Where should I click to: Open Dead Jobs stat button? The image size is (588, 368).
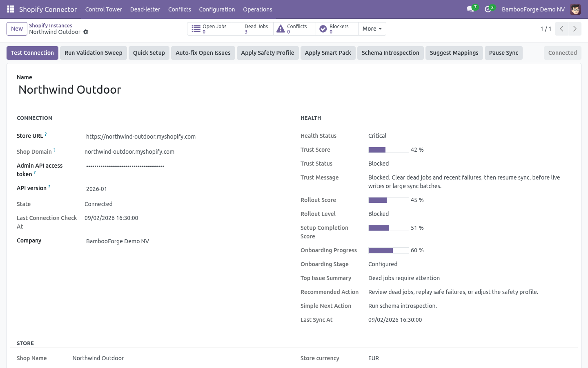point(252,29)
